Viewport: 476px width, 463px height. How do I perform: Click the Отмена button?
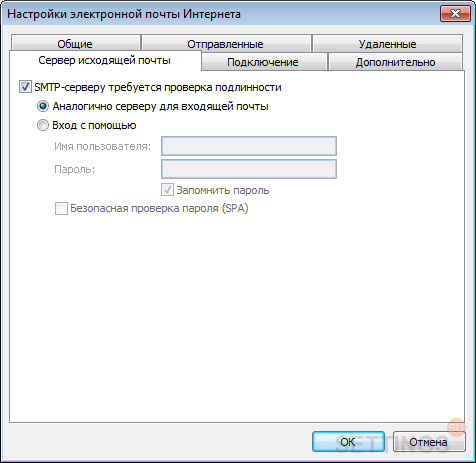[429, 442]
